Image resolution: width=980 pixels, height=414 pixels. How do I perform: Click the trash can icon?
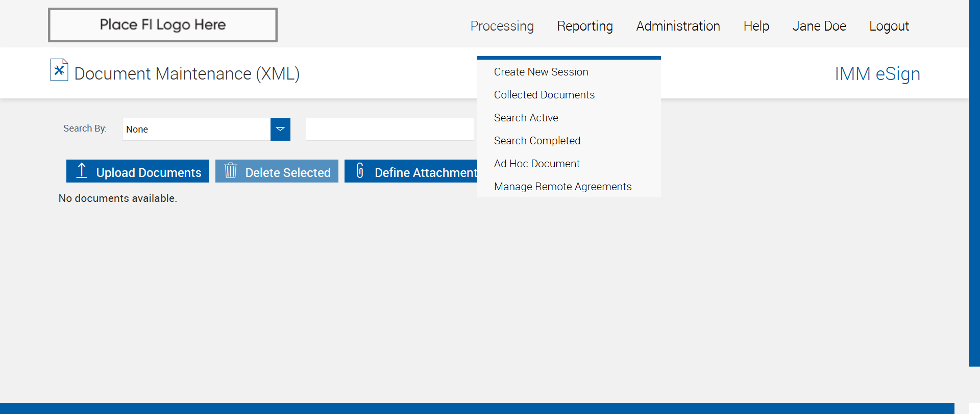[x=231, y=171]
